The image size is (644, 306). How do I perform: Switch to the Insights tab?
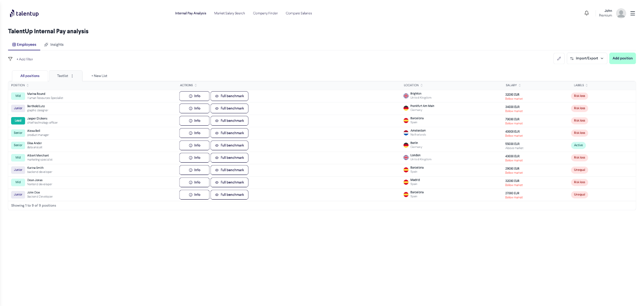(54, 44)
